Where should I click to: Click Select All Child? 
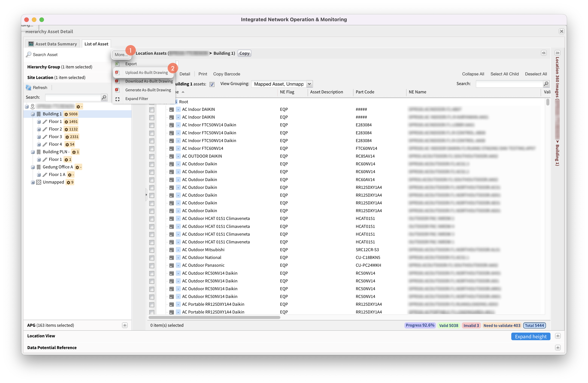coord(504,74)
